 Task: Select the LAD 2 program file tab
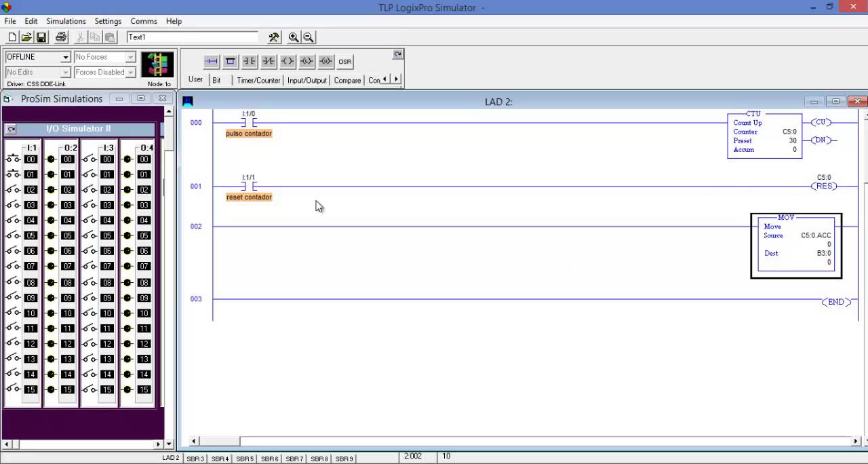coord(171,458)
